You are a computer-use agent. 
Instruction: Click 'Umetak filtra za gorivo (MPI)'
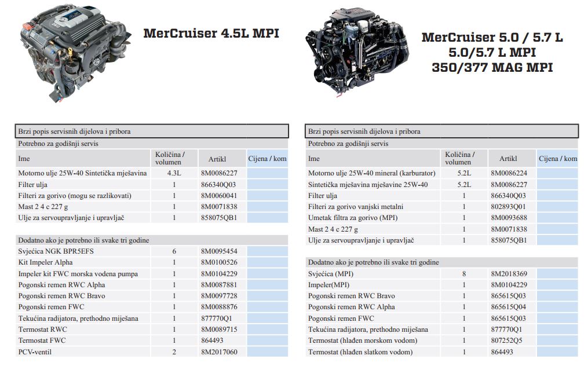pos(353,218)
